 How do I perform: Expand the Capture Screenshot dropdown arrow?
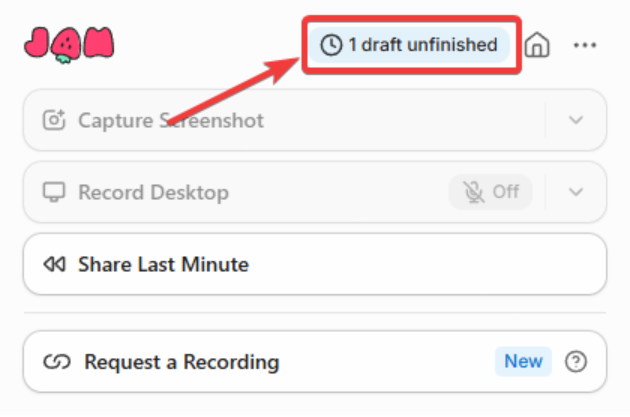(x=575, y=121)
